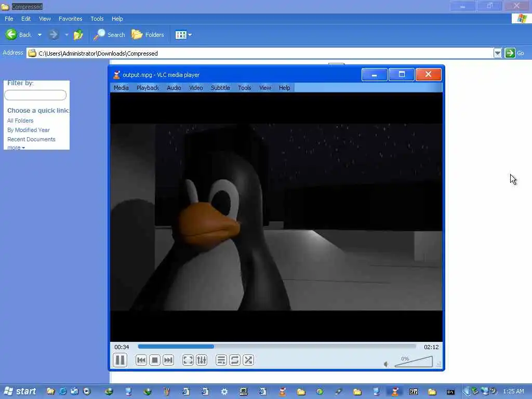Expand the more quick links
The height and width of the screenshot is (399, 532).
[x=16, y=148]
